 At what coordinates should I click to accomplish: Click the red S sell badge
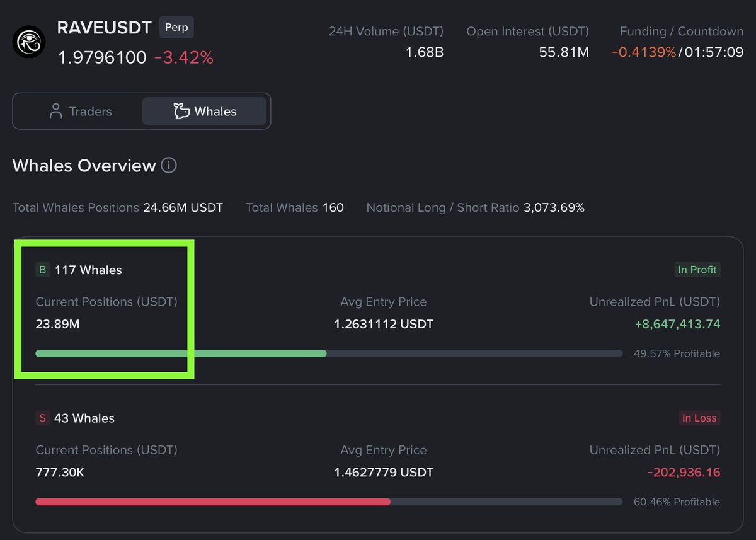43,418
